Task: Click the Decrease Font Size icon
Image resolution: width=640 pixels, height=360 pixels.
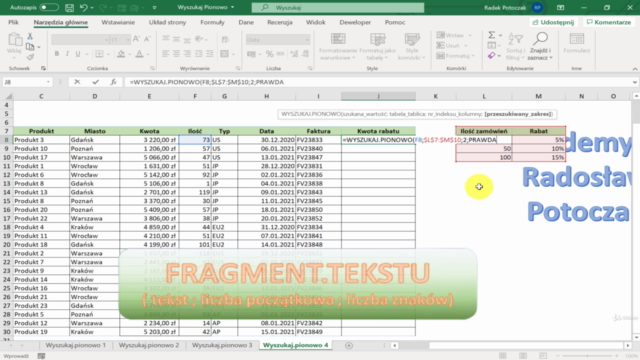Action: (147, 39)
